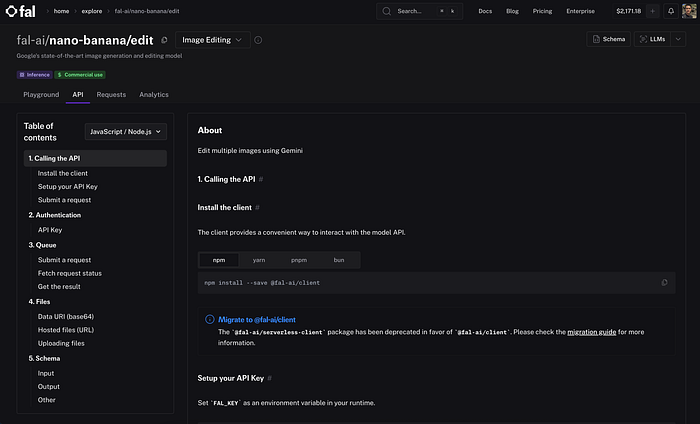
Task: Click fal-ai/nano-banana/edit breadcrumb
Action: [147, 11]
